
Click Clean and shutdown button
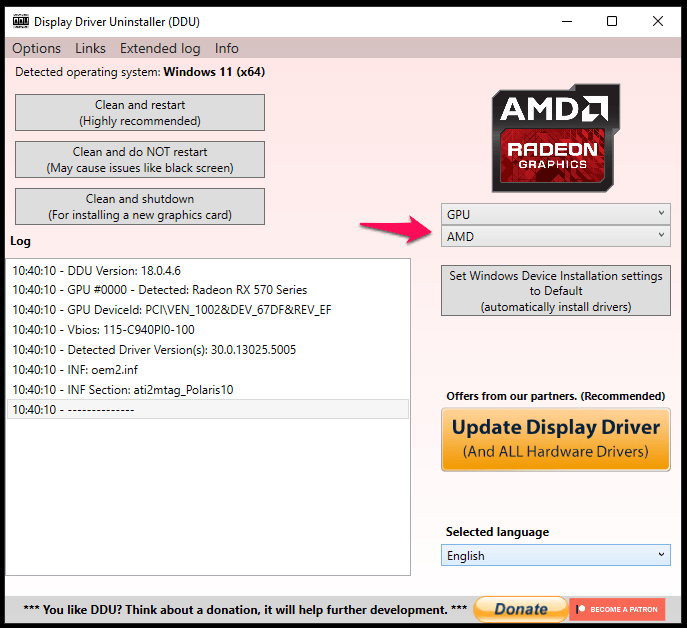pos(140,207)
